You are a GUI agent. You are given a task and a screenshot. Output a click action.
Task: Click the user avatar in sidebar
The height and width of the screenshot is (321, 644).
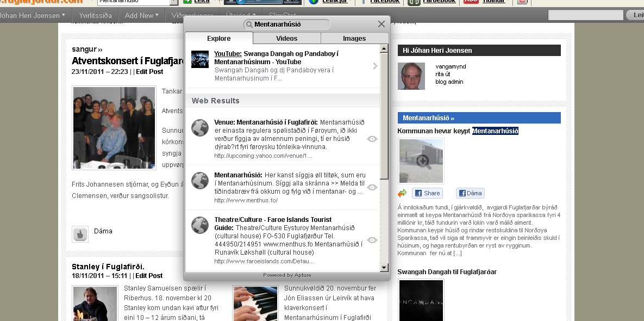pyautogui.click(x=411, y=76)
